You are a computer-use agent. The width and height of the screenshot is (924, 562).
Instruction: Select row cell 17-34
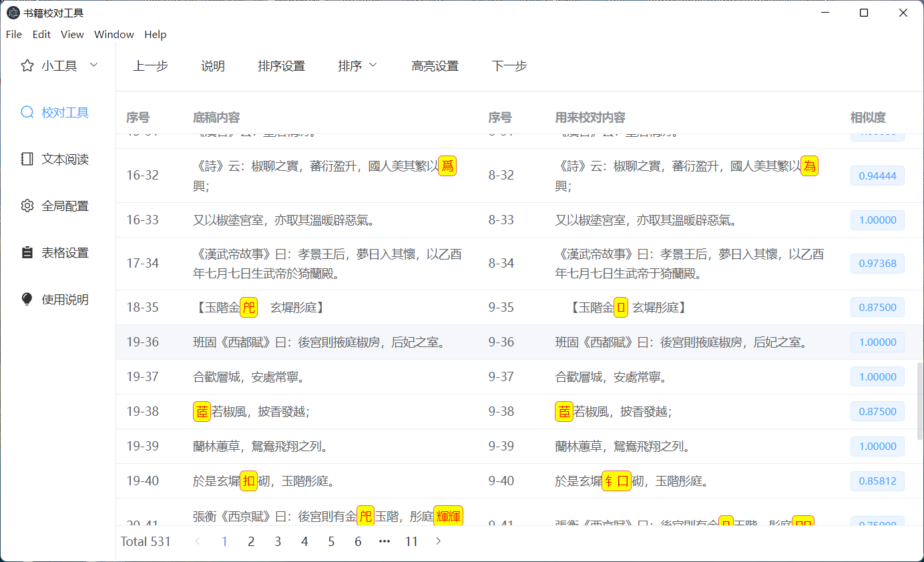click(x=143, y=263)
